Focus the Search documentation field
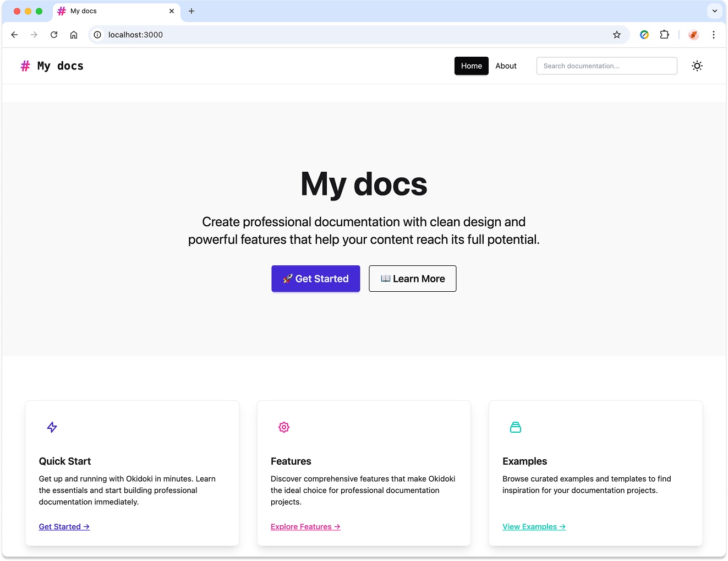Screen dimensions: 728x561 coord(606,66)
